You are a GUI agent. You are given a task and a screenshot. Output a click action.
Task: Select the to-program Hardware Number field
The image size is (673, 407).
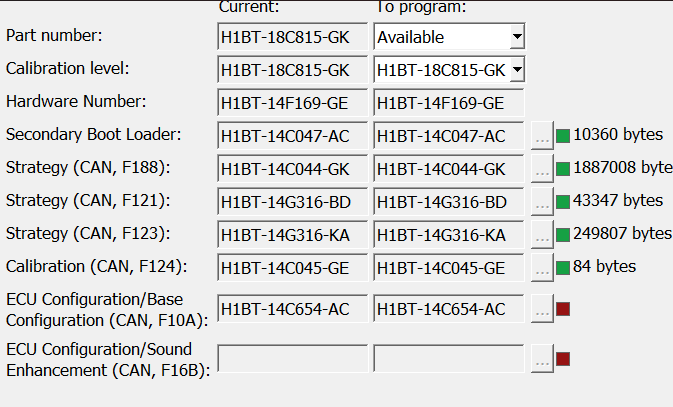pos(448,103)
